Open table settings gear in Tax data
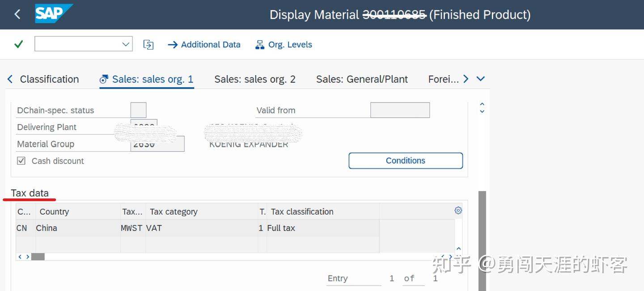Image resolution: width=644 pixels, height=291 pixels. pyautogui.click(x=458, y=210)
